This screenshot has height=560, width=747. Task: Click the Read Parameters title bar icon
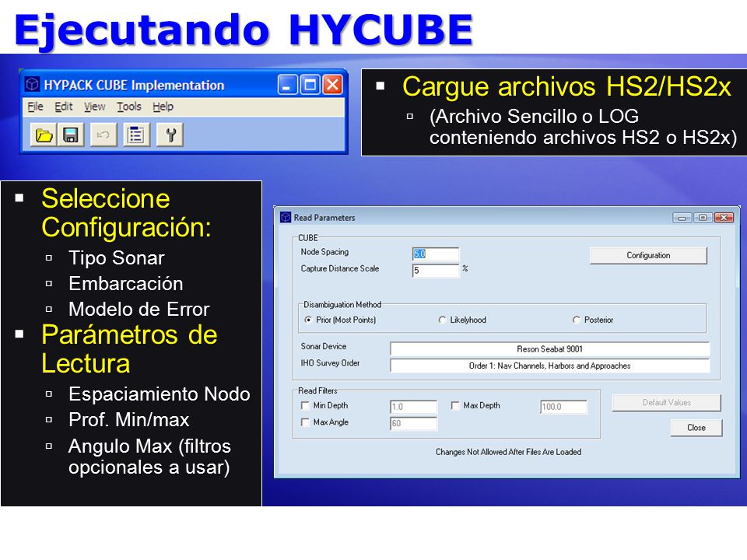tap(286, 217)
